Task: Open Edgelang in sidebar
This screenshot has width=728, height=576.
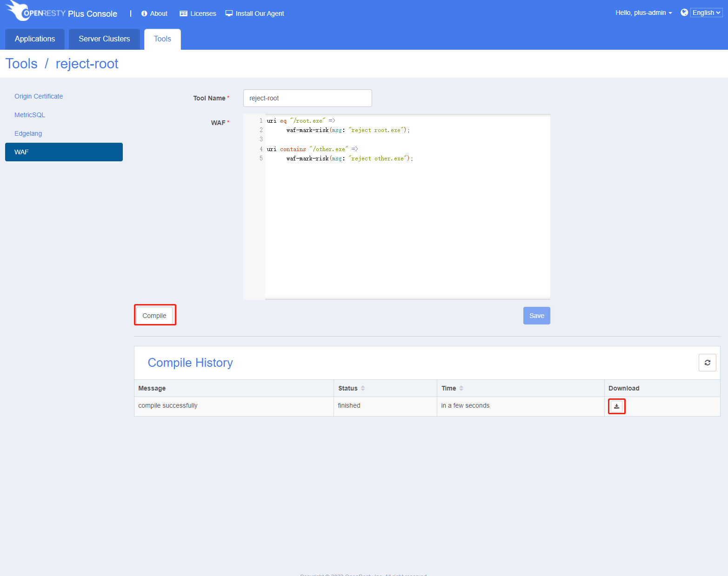Action: pos(28,133)
